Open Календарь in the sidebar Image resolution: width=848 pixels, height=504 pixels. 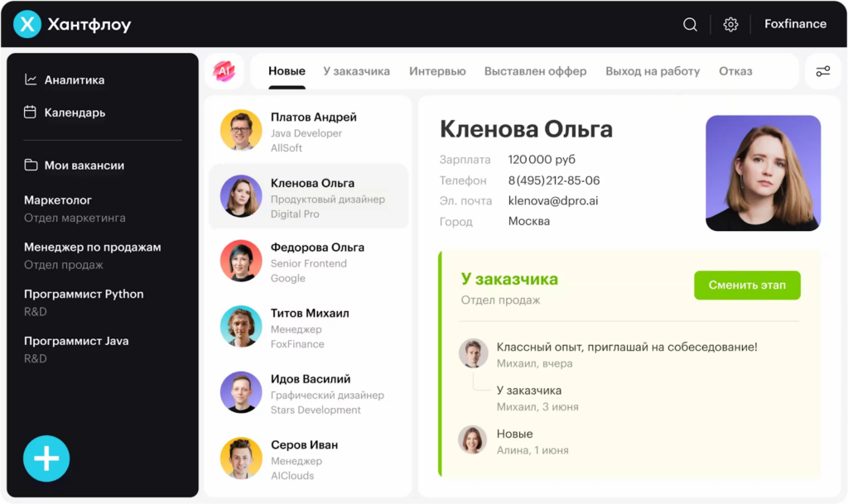tap(75, 113)
